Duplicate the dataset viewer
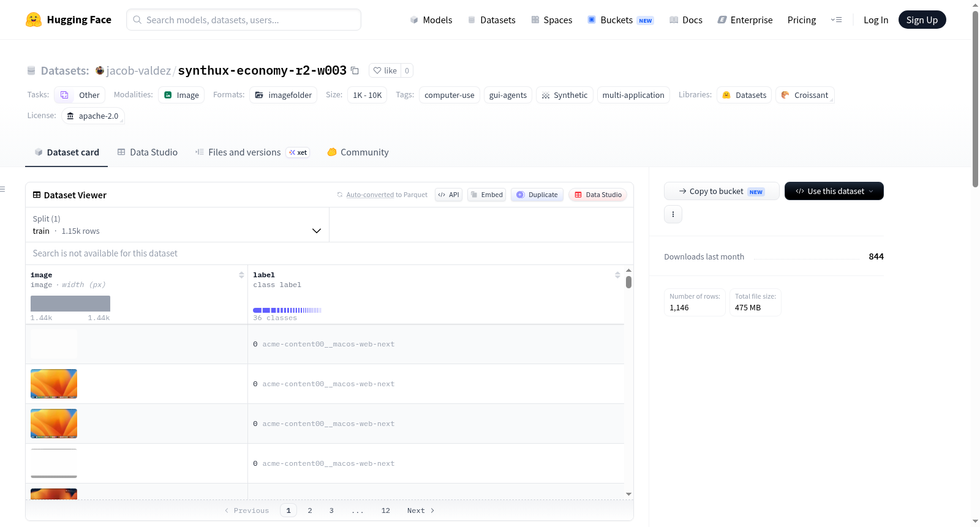Viewport: 980px width, 527px height. (x=537, y=195)
